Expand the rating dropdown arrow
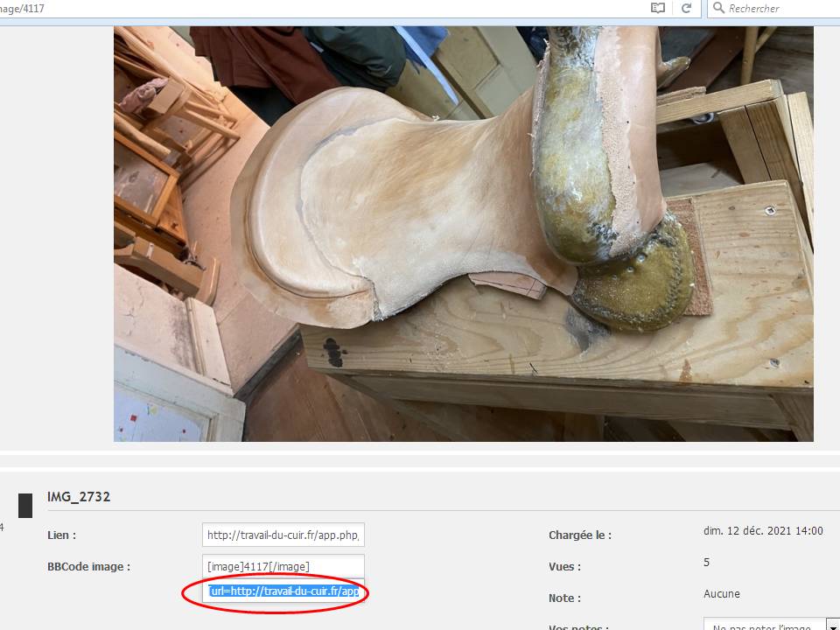Screen dimensions: 840x630 click(x=831, y=625)
